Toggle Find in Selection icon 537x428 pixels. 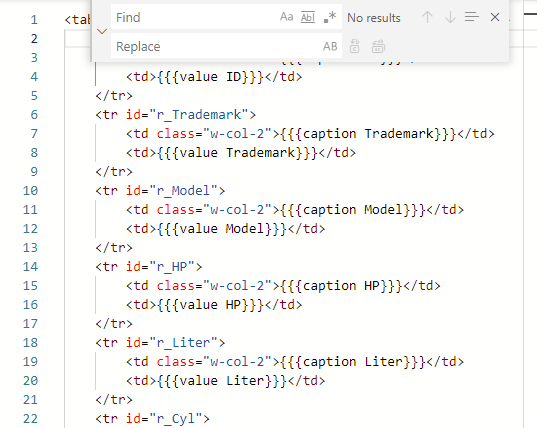(472, 17)
